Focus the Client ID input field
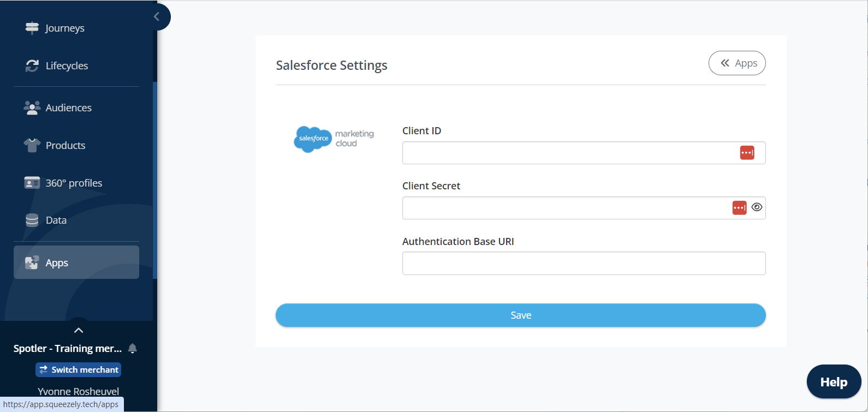The height and width of the screenshot is (412, 868). [x=584, y=153]
